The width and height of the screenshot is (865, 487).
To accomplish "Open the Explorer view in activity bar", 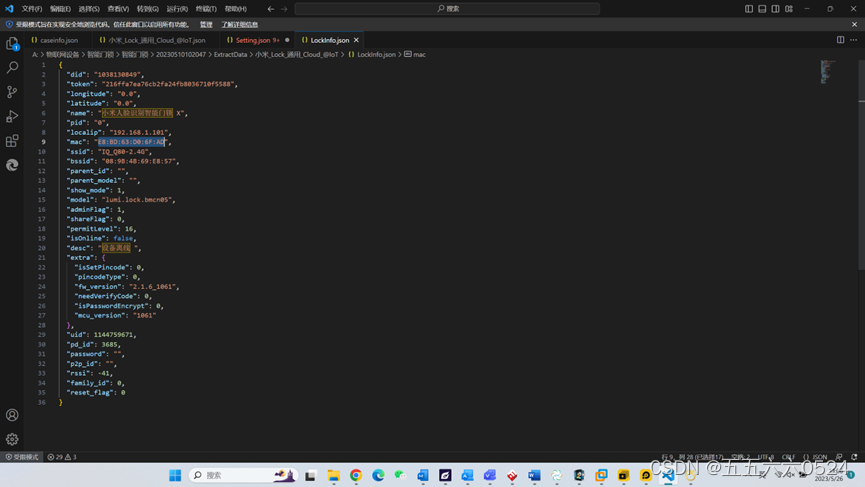I will pos(12,44).
